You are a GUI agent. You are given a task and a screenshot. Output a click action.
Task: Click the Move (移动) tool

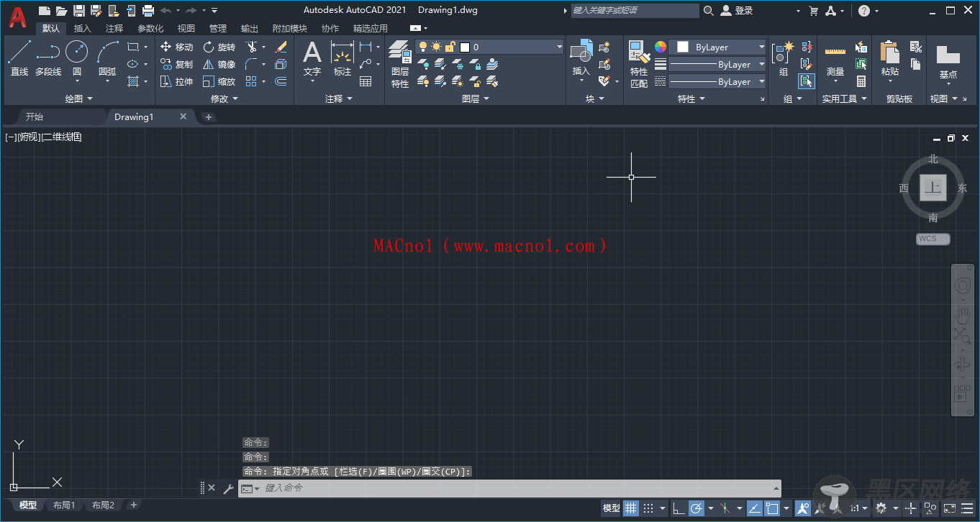click(x=176, y=47)
